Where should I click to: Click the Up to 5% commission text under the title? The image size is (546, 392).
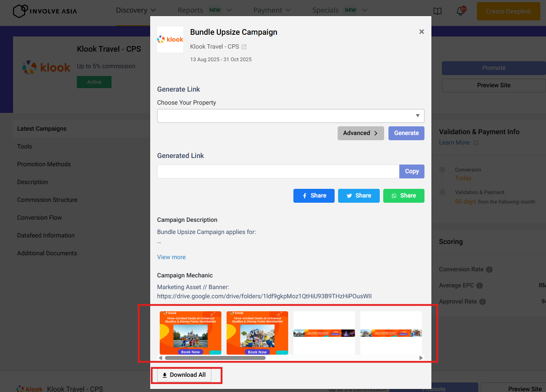pos(106,66)
